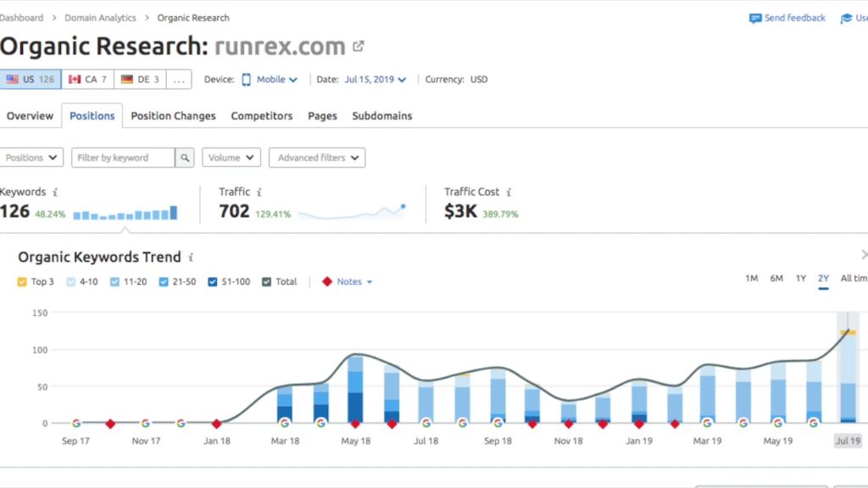Click the Keywords info icon

[55, 192]
